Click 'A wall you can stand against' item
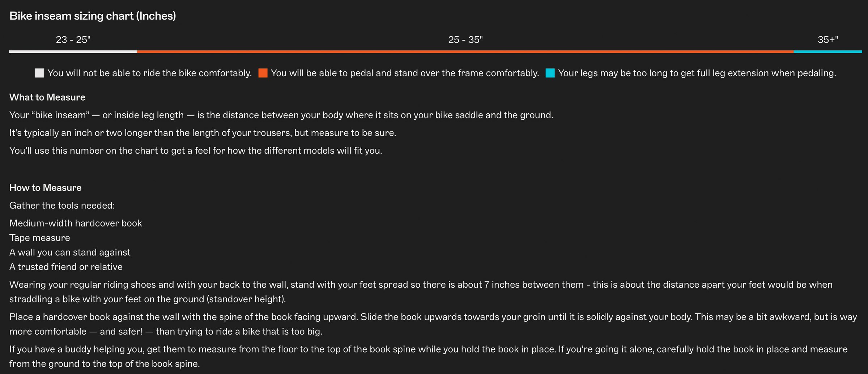 (x=70, y=252)
